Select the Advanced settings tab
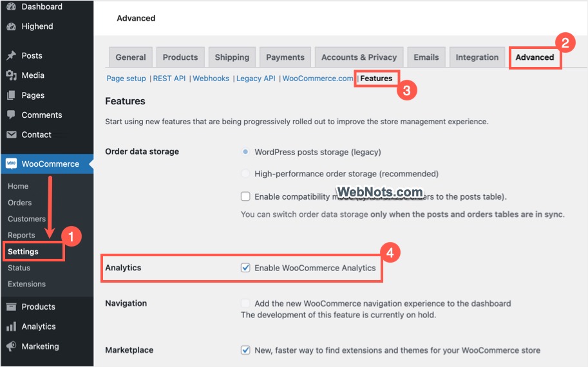The height and width of the screenshot is (367, 588). (x=535, y=57)
